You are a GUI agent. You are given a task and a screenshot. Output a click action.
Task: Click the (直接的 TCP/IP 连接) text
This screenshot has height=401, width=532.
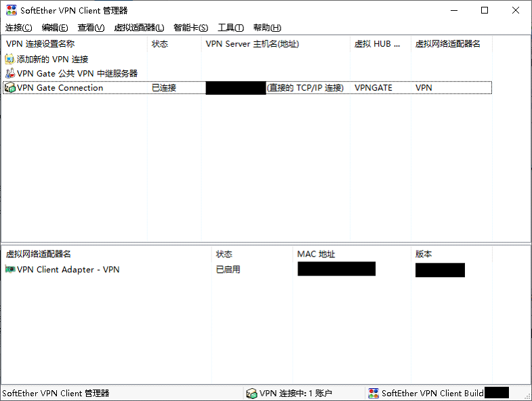(306, 87)
